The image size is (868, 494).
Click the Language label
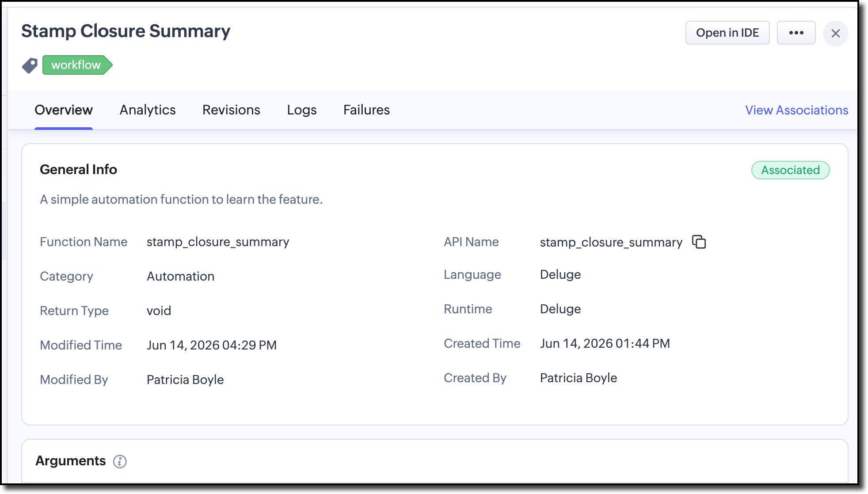pos(472,275)
